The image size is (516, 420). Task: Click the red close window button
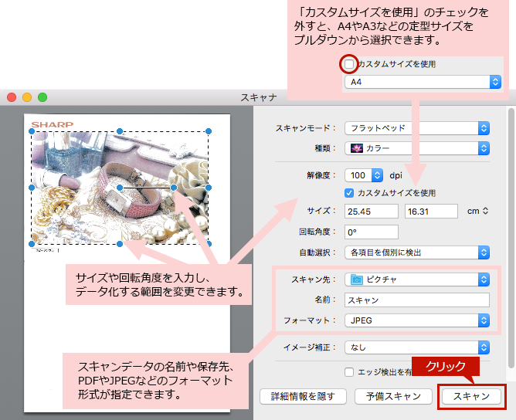(x=12, y=97)
